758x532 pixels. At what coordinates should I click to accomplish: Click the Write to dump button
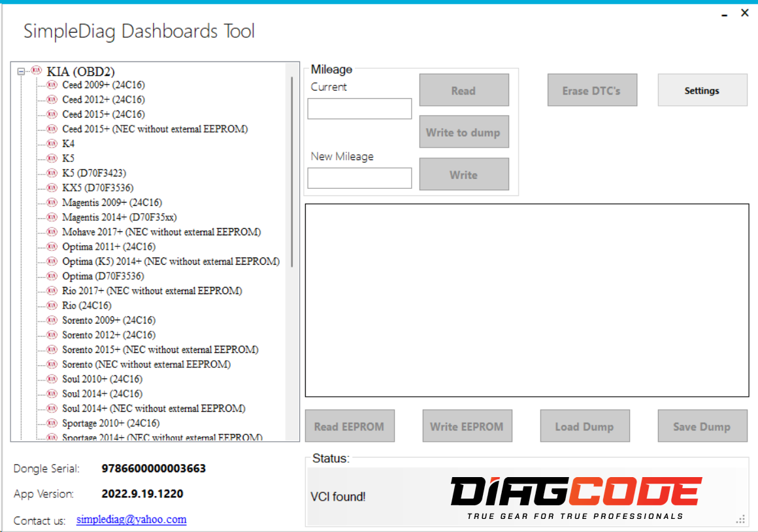[x=464, y=131]
